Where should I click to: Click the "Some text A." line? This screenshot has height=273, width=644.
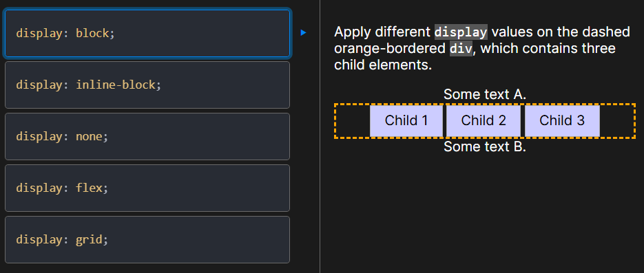tap(485, 94)
